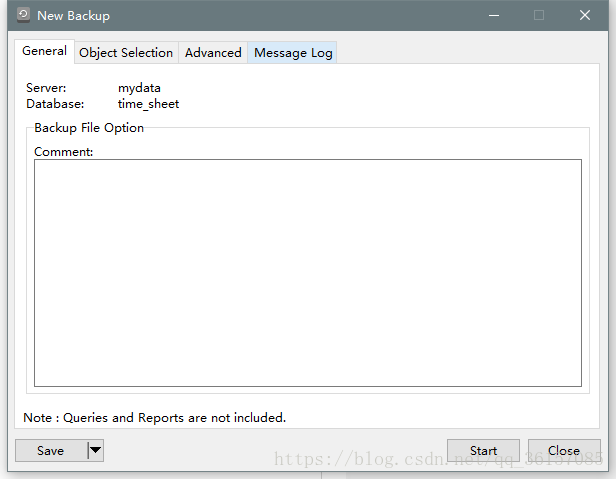Click the Server: label

coord(46,88)
